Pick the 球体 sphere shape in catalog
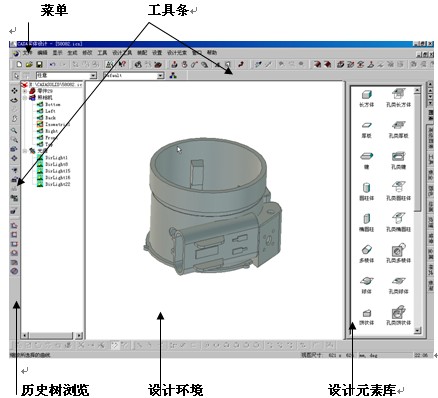Screen dimensions: 438x398 (x=366, y=285)
